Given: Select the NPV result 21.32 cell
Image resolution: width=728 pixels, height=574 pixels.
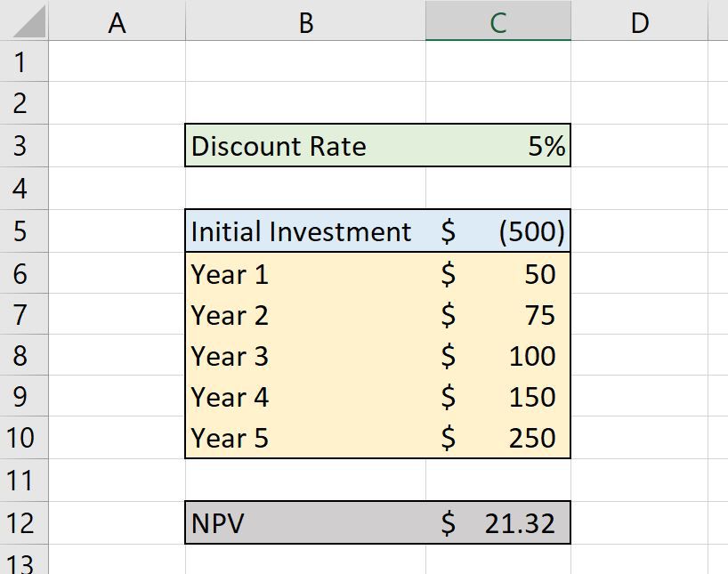Looking at the screenshot, I should point(498,523).
